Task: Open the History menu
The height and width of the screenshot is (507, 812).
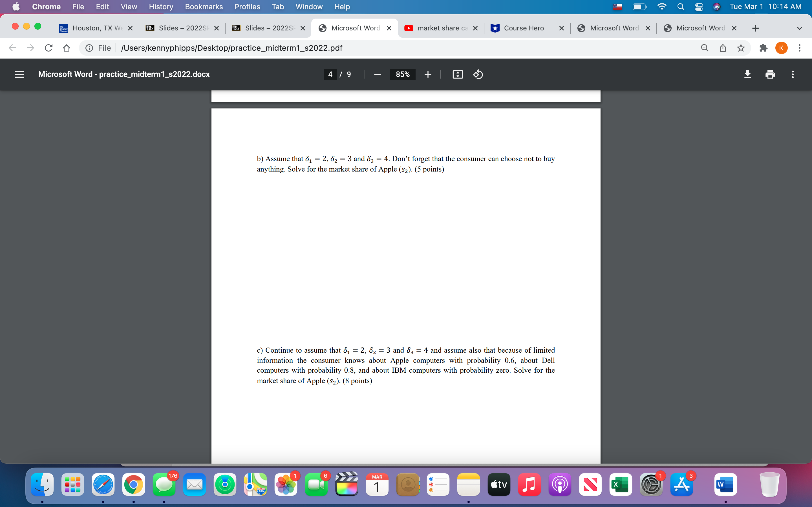Action: pyautogui.click(x=161, y=7)
